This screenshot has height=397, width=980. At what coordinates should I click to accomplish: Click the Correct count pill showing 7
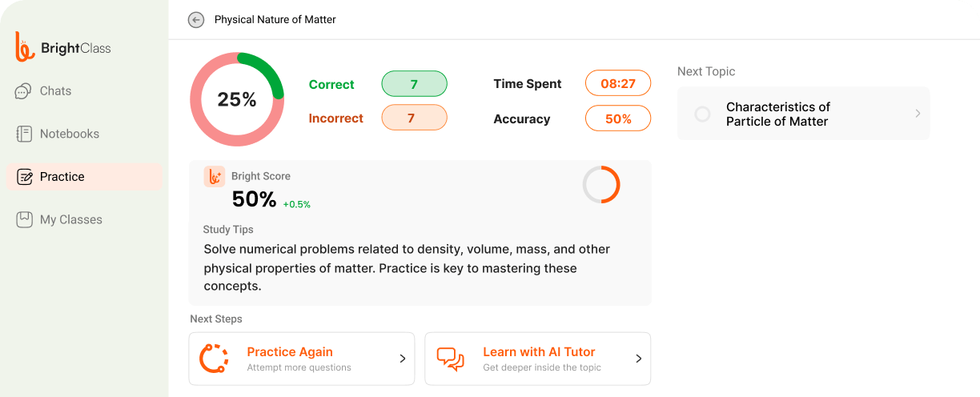coord(414,84)
